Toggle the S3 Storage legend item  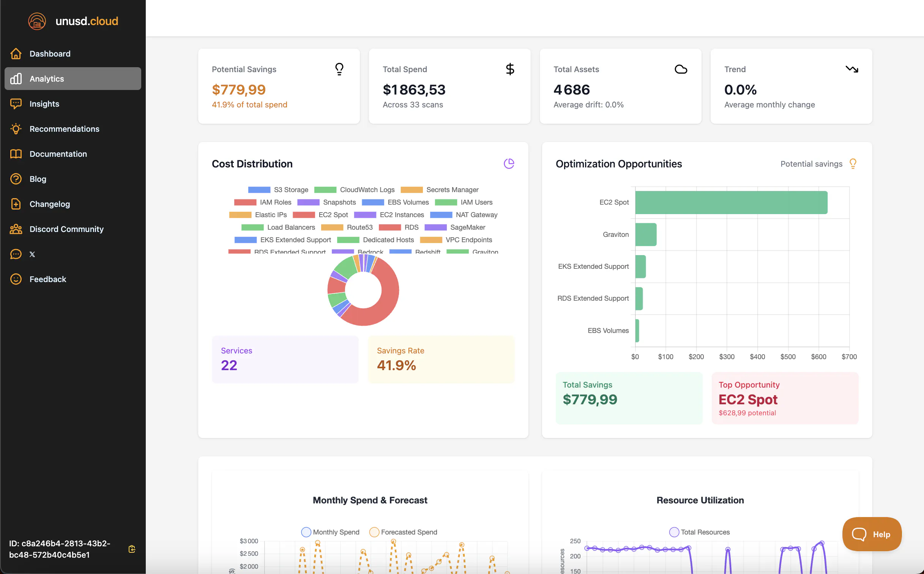(x=278, y=190)
